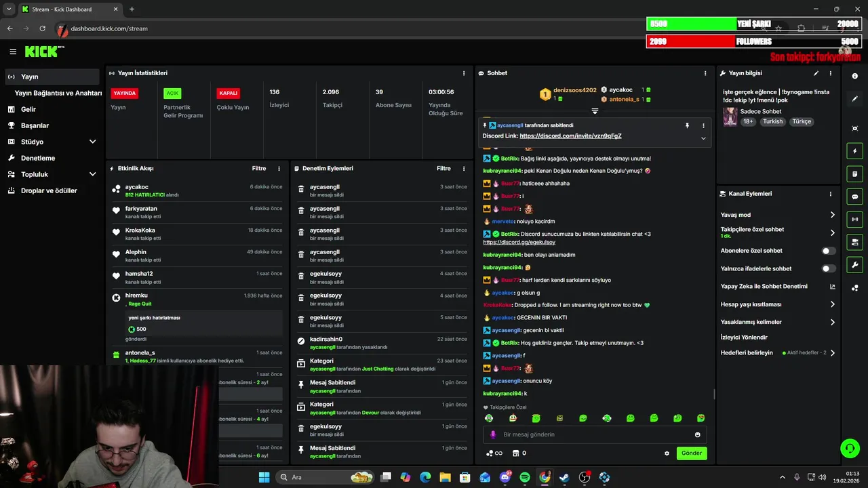Screen dimensions: 868x488
Task: Select Yayın in sidebar
Action: click(53, 77)
